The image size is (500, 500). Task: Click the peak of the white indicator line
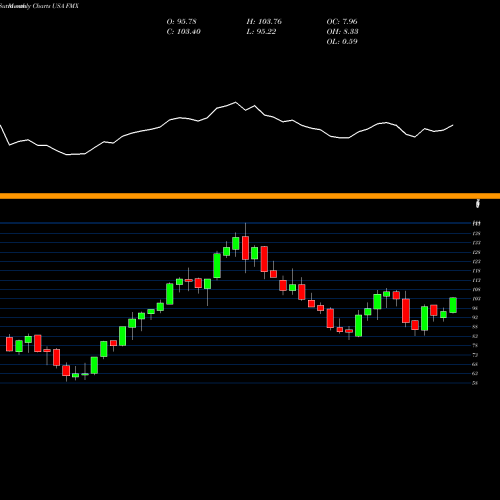pos(236,102)
